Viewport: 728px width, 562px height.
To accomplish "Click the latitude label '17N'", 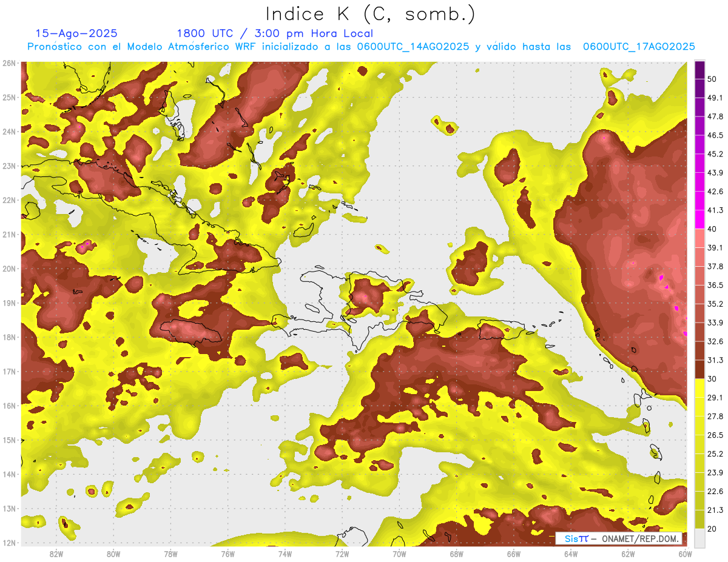I will pyautogui.click(x=9, y=371).
